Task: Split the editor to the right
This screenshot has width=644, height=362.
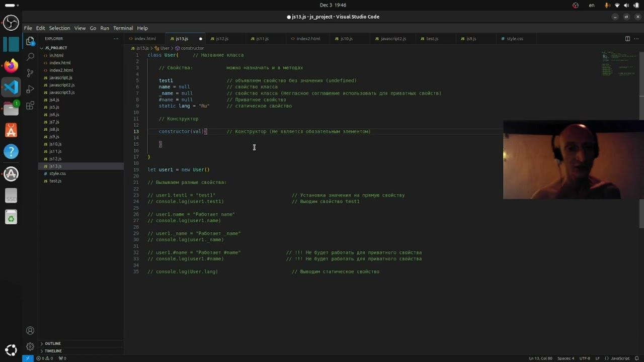Action: point(627,39)
